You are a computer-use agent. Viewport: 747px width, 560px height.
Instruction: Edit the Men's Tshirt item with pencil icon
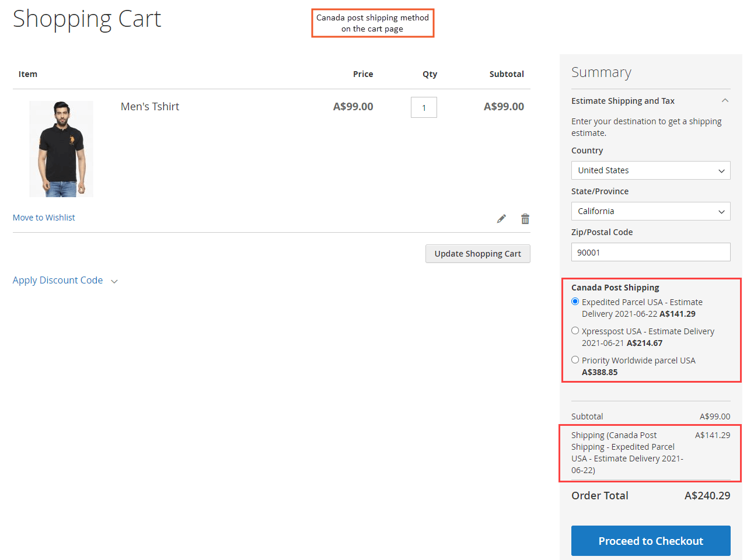501,219
